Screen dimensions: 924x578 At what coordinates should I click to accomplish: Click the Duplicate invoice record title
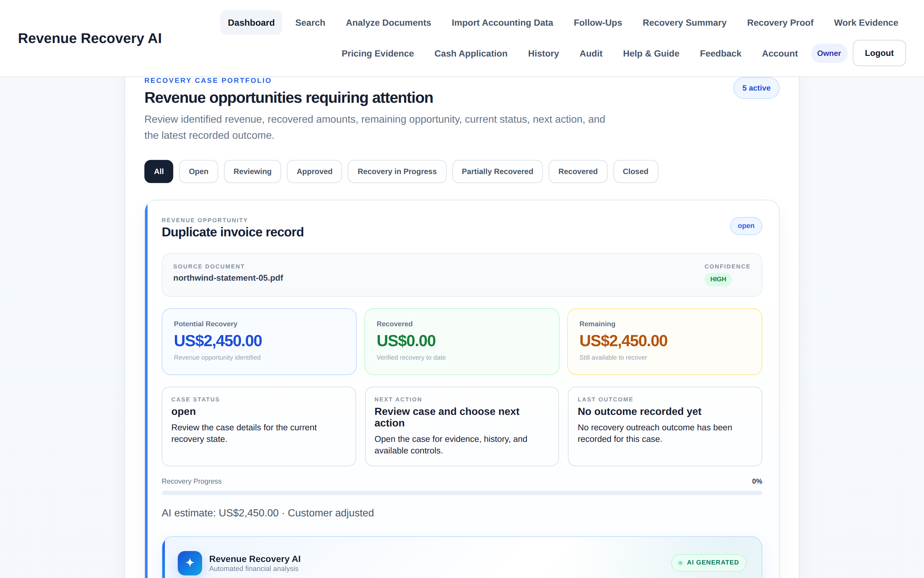coord(233,232)
